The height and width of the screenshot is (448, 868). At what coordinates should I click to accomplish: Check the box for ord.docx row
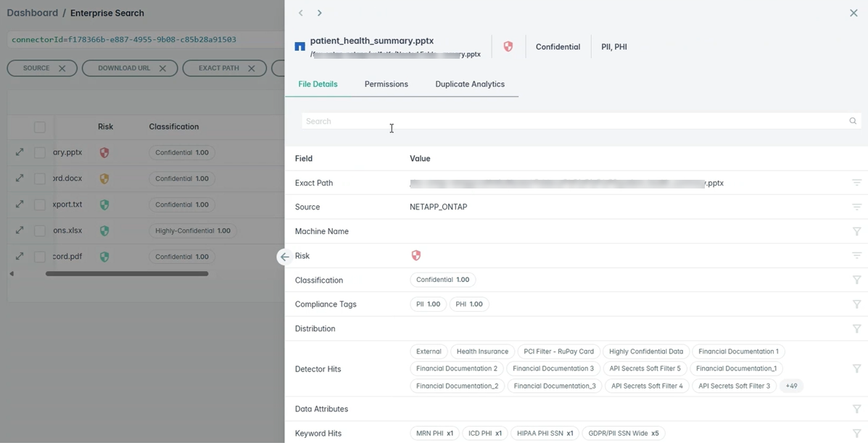(x=39, y=178)
